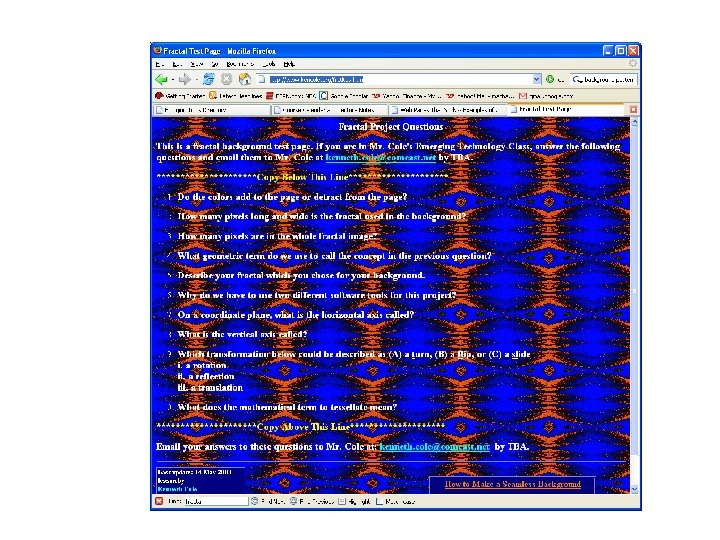Click the question about colors adding or detracting
Image resolution: width=720 pixels, height=540 pixels.
coord(292,197)
